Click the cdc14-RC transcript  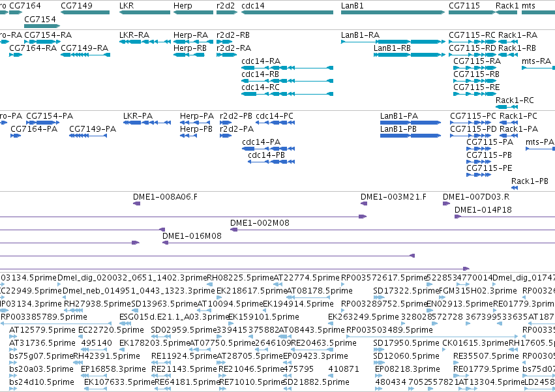pos(287,94)
